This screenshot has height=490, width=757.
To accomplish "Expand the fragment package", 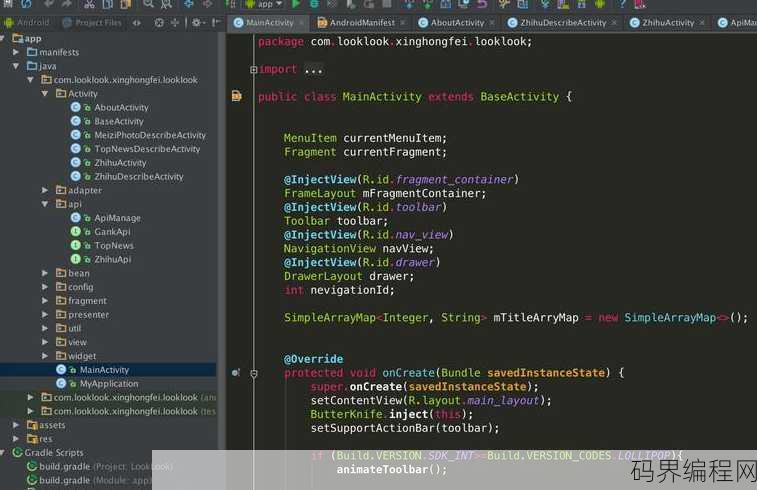I will [x=45, y=301].
